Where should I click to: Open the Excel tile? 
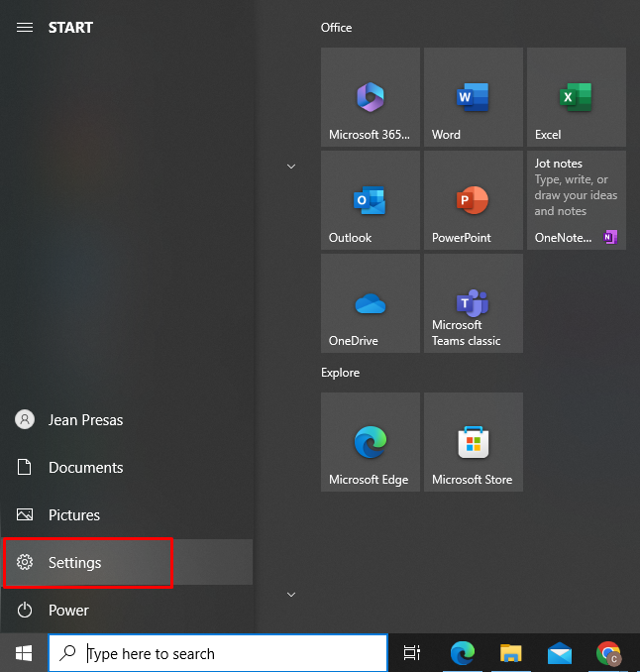pyautogui.click(x=577, y=97)
